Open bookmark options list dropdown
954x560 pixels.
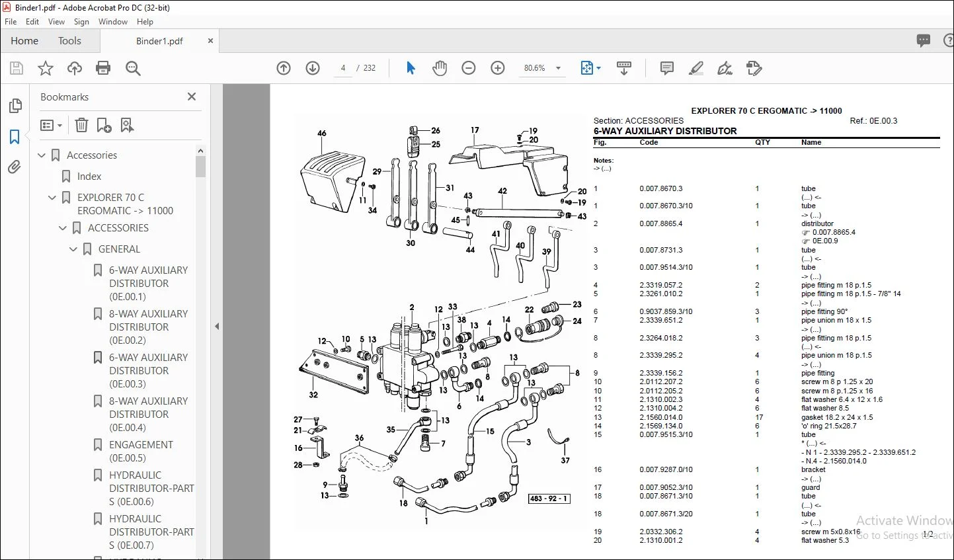(x=51, y=126)
